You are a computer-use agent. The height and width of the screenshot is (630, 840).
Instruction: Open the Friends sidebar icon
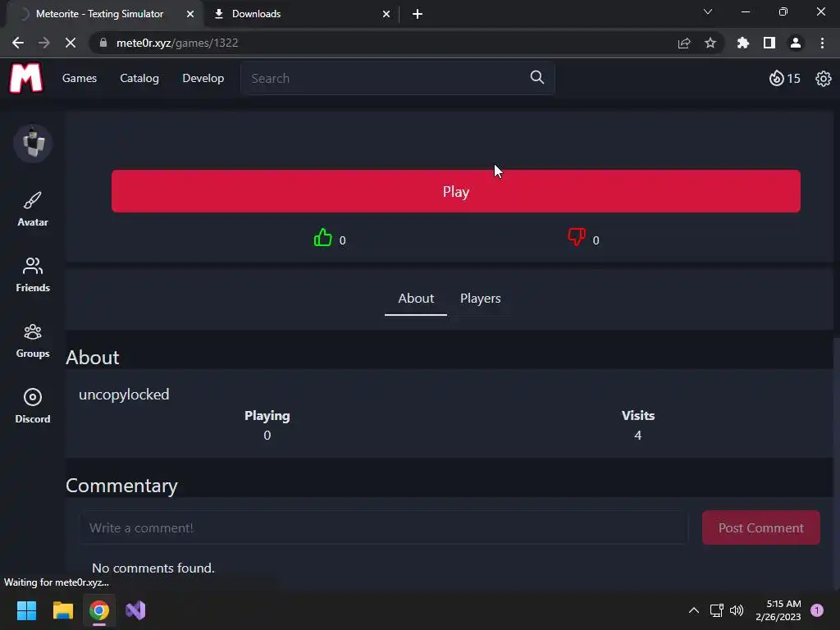tap(33, 275)
